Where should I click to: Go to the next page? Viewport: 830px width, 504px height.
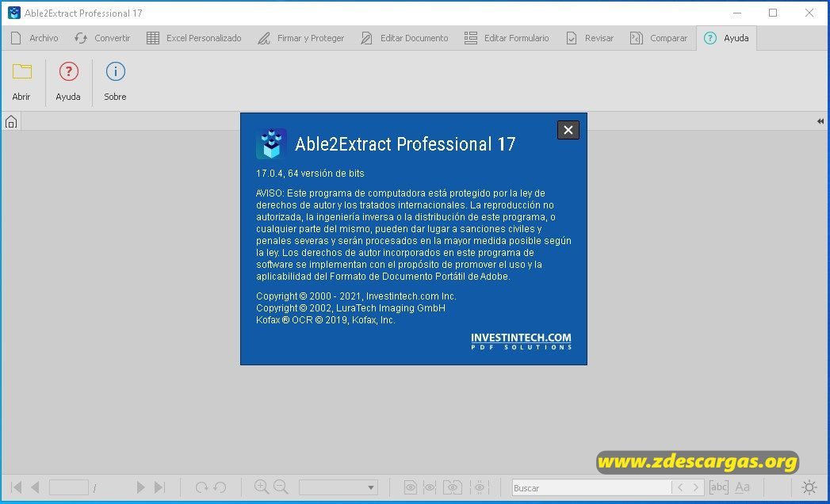[140, 487]
